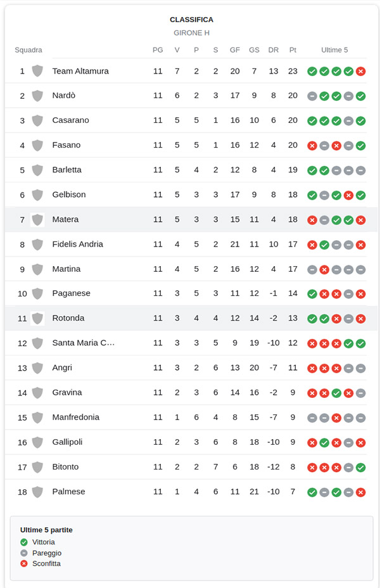The height and width of the screenshot is (588, 380).
Task: Click the red Sconfitta legend icon
Action: tap(24, 563)
